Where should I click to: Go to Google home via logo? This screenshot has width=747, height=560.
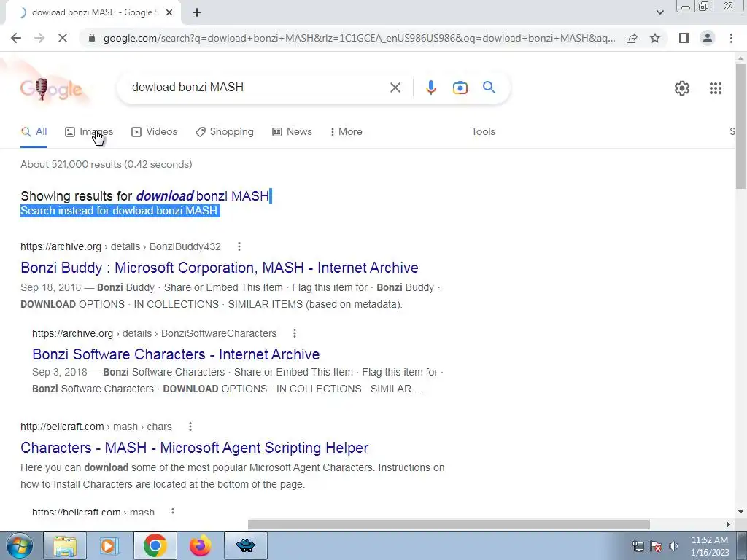click(x=52, y=89)
